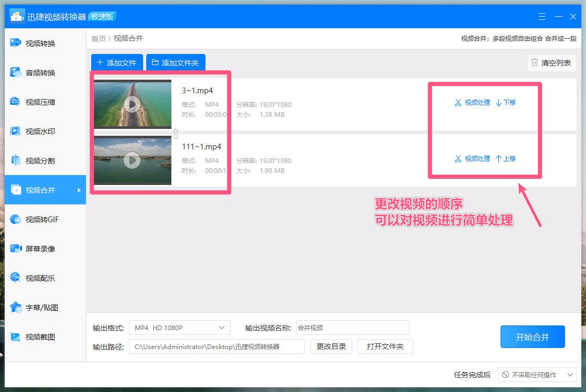586x392 pixels.
Task: Open the 输出格式 MP4 HD 1080P dropdown
Action: pyautogui.click(x=180, y=327)
